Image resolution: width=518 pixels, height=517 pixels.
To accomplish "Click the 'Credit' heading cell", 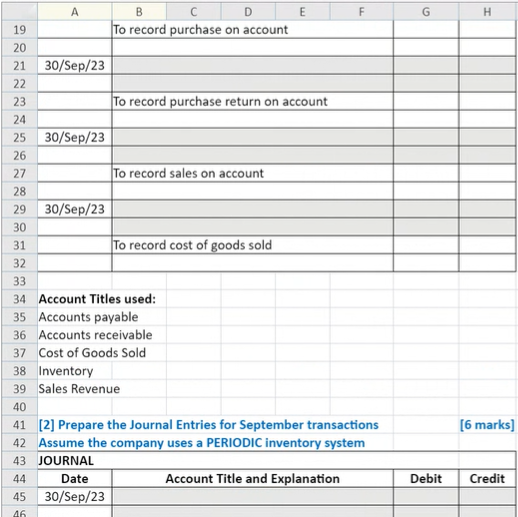I will tap(487, 479).
